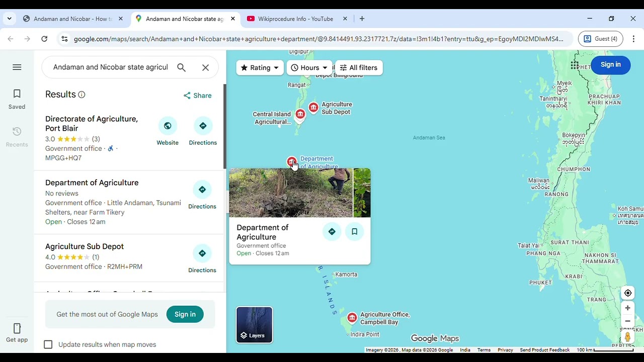Open the Rating filter dropdown
The width and height of the screenshot is (644, 362).
[260, 68]
